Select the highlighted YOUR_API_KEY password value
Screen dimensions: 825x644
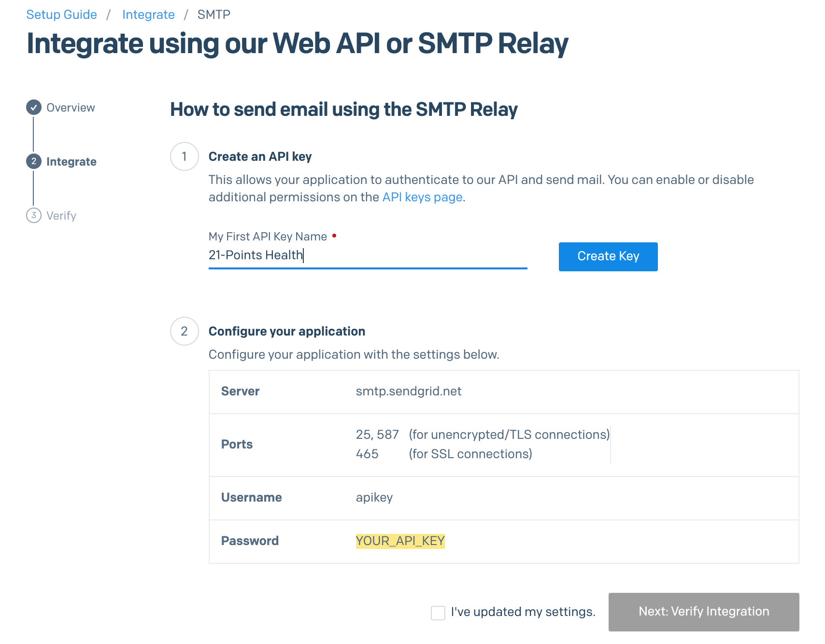400,541
